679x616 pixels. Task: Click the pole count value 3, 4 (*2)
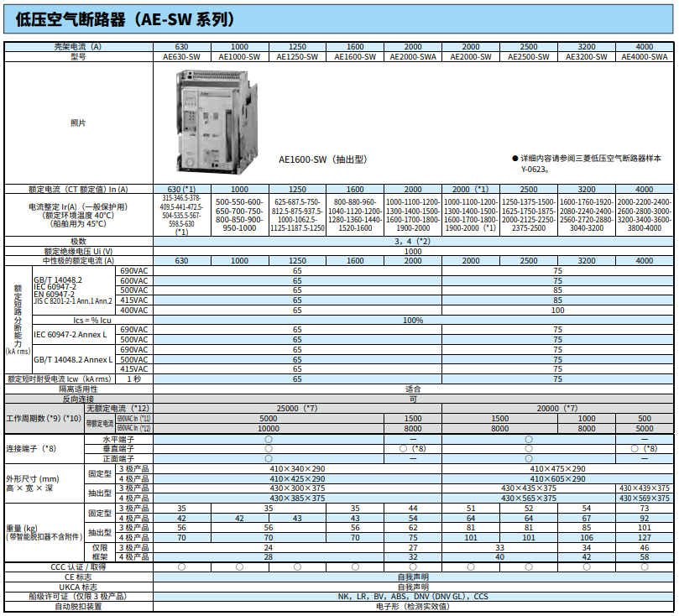[x=413, y=241]
